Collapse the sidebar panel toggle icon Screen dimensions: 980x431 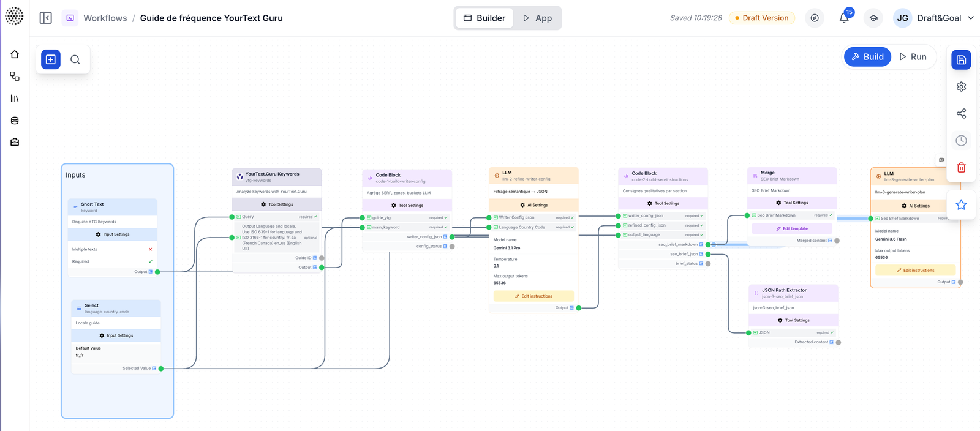tap(46, 18)
